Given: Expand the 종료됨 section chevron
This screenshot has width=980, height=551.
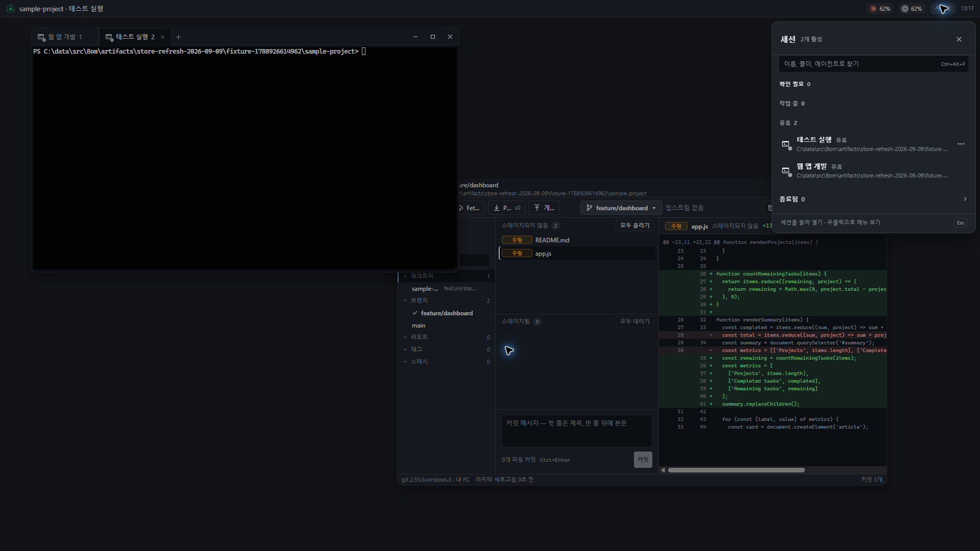Looking at the screenshot, I should click(x=965, y=199).
